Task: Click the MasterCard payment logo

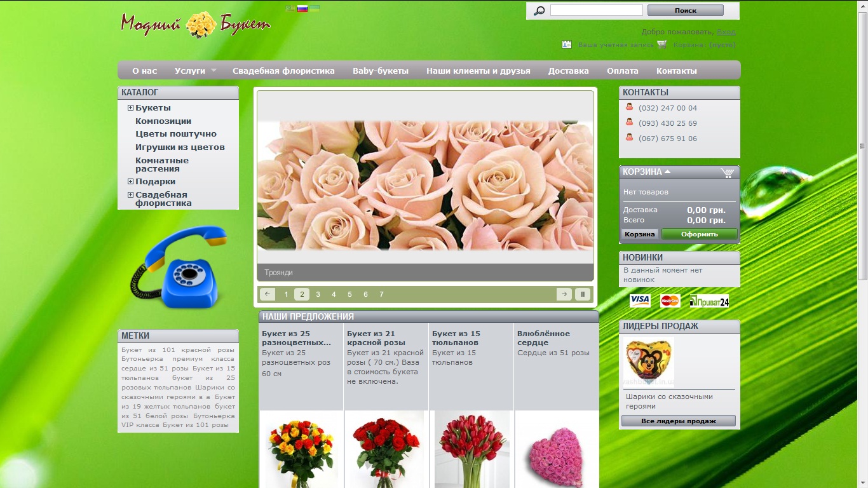Action: (670, 301)
